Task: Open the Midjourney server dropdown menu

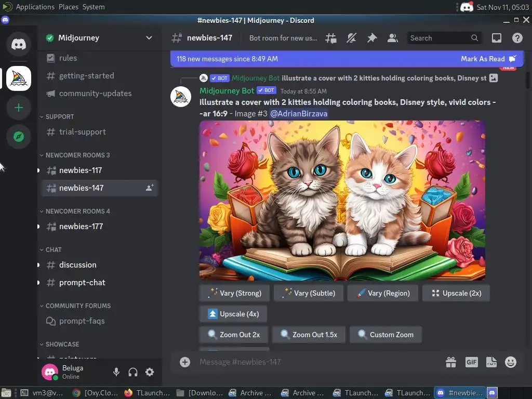Action: click(x=149, y=37)
